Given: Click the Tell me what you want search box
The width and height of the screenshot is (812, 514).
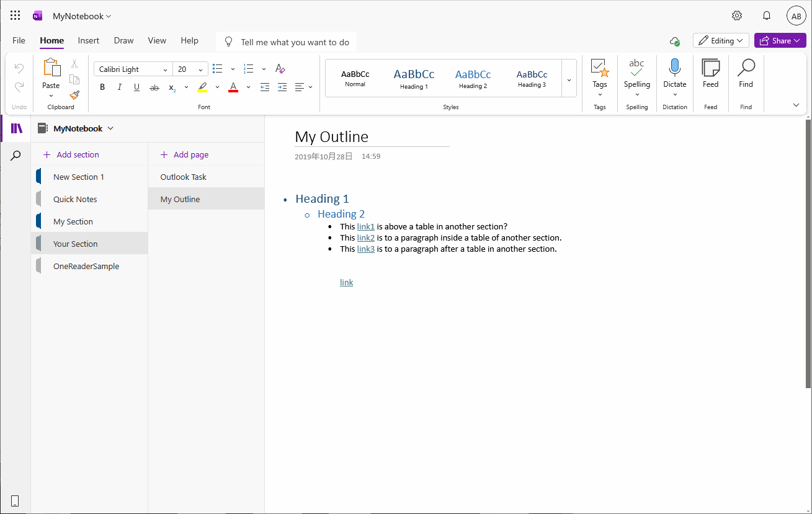Looking at the screenshot, I should 295,42.
